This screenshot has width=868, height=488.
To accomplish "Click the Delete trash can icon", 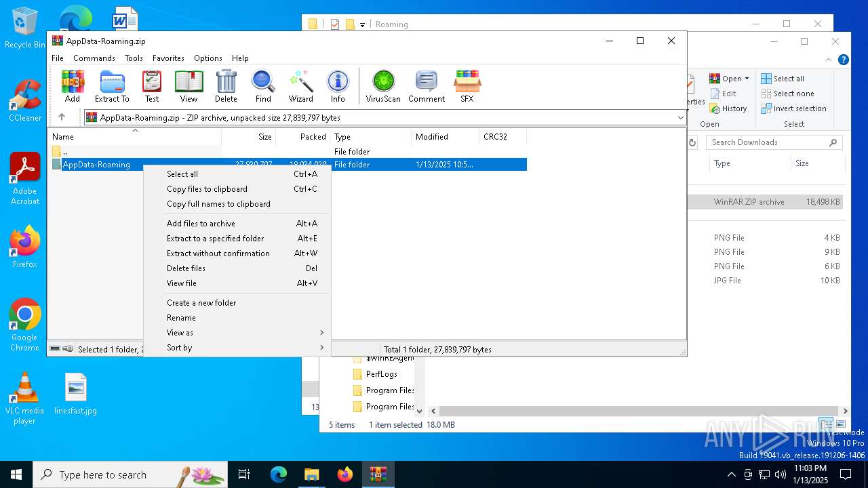I will click(x=226, y=86).
